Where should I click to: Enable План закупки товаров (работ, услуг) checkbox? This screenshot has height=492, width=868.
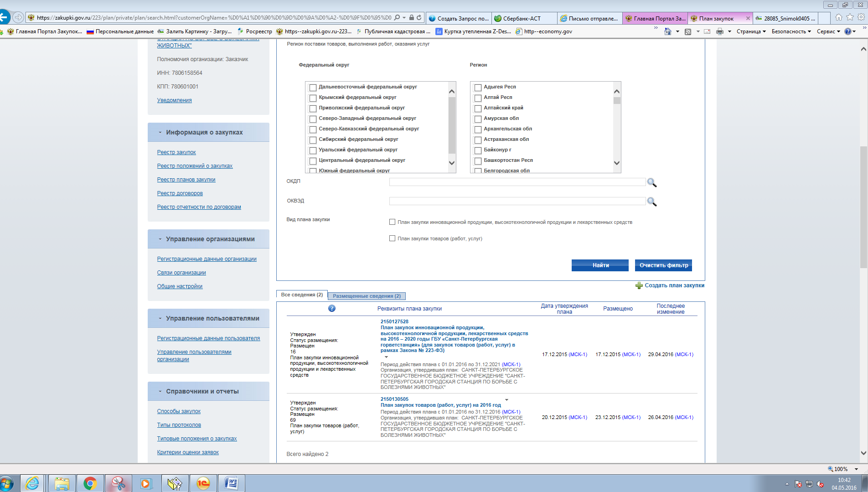[x=392, y=238]
